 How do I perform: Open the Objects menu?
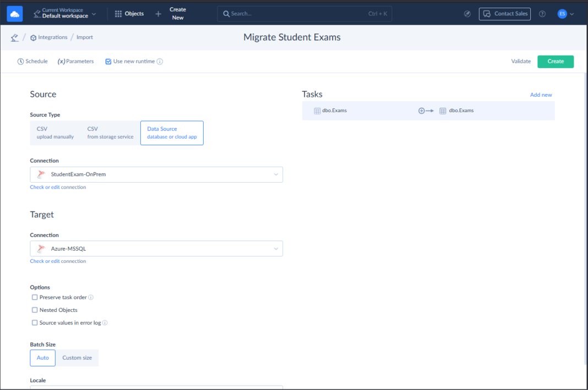[x=129, y=14]
